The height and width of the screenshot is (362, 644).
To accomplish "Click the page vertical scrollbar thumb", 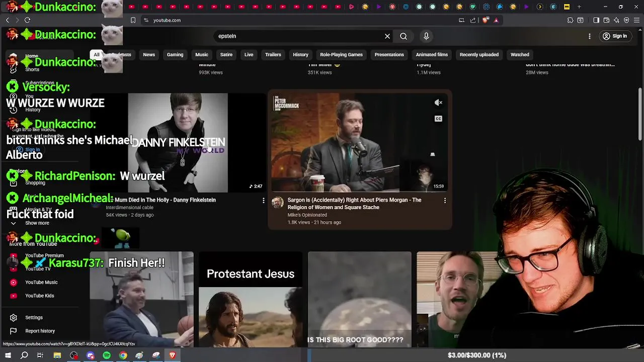I will click(x=640, y=115).
